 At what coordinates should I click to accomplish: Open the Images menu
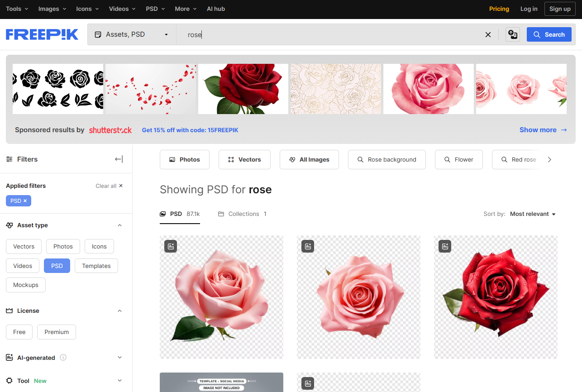(52, 9)
